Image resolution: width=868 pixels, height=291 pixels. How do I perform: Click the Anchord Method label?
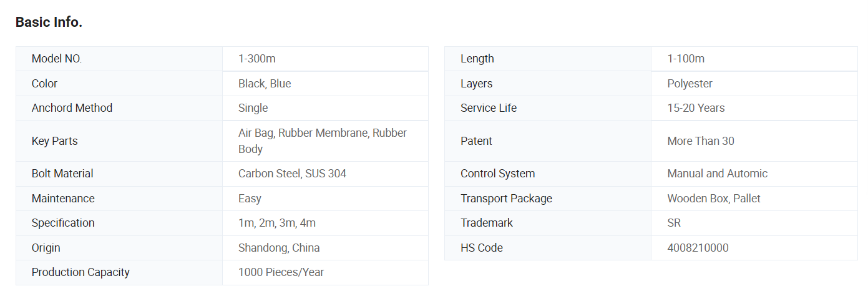coord(72,108)
